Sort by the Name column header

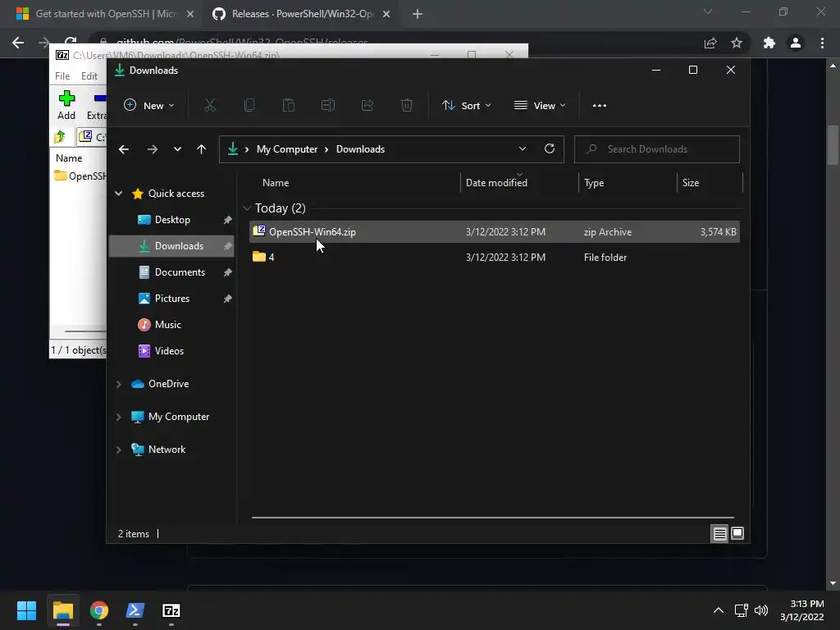click(x=276, y=183)
